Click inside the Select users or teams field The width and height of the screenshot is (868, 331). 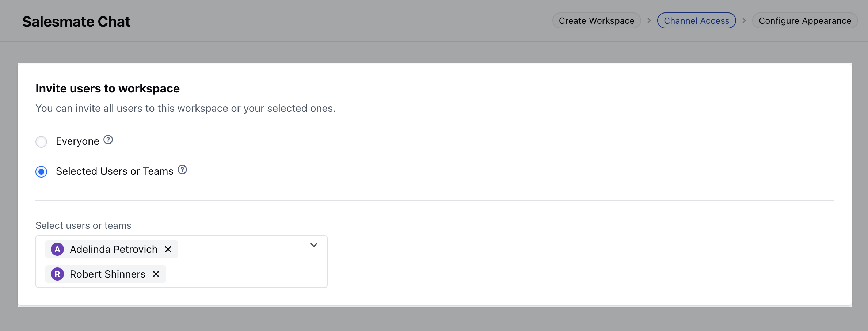(x=182, y=262)
